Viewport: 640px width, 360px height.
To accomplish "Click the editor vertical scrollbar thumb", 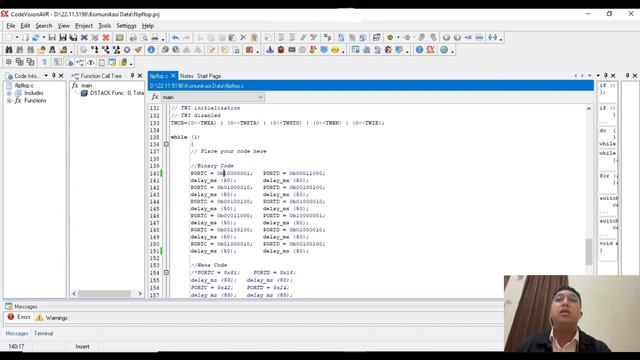I will click(x=589, y=252).
